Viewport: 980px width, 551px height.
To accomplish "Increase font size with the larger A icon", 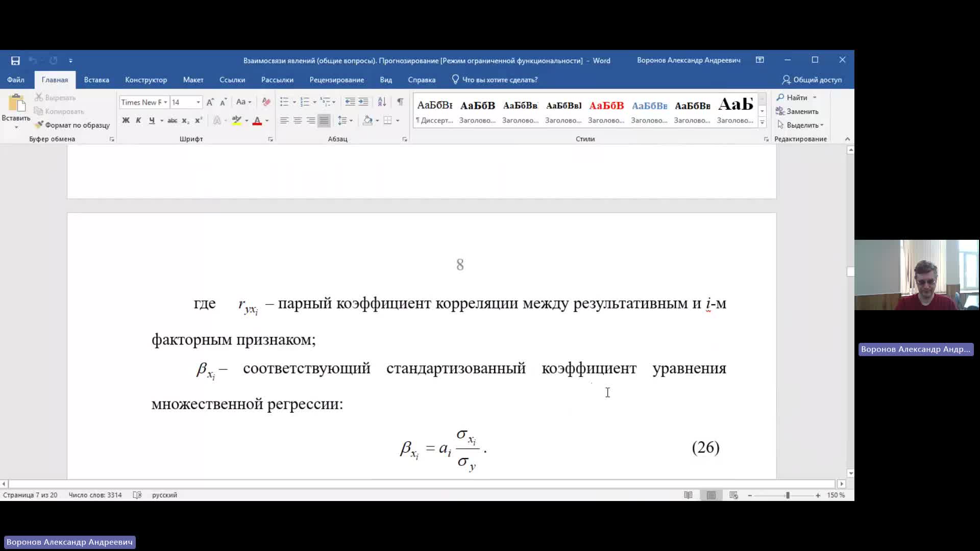I will 210,102.
